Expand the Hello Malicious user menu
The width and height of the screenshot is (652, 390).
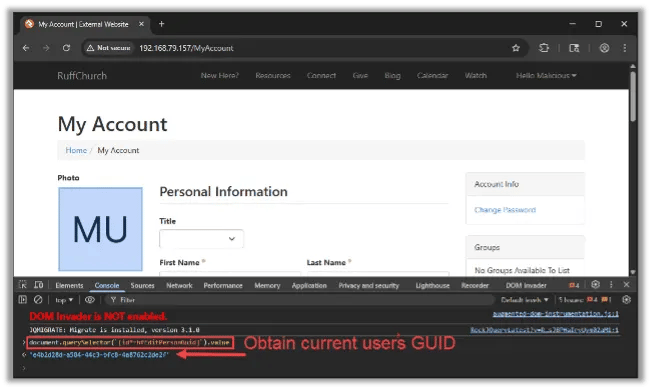(x=546, y=76)
